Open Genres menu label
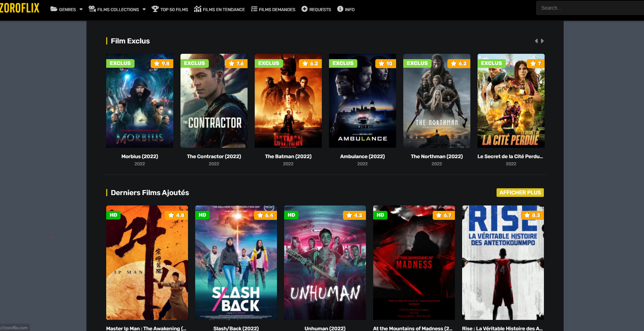Image resolution: width=644 pixels, height=331 pixels. coord(67,10)
